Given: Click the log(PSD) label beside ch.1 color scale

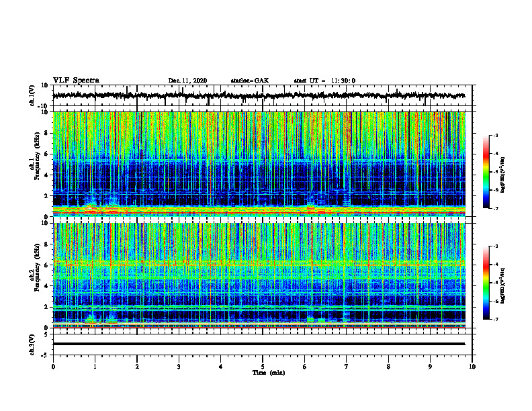Looking at the screenshot, I should coord(504,175).
